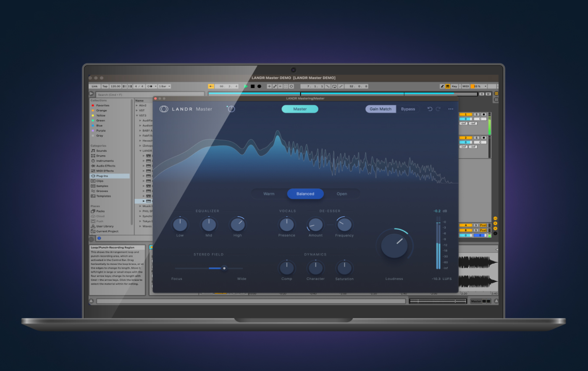588x371 pixels.
Task: Click the Arrangement Record button
Action: [259, 86]
